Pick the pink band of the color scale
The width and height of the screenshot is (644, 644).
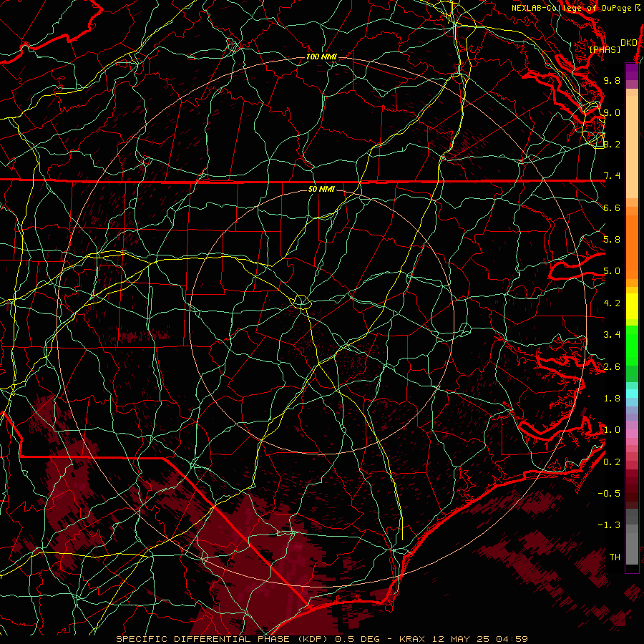click(632, 434)
